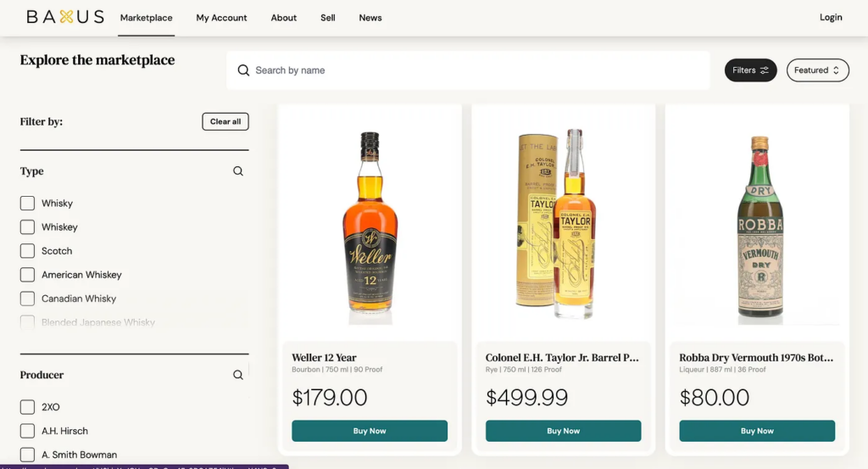The height and width of the screenshot is (469, 868).
Task: Open the News navigation item
Action: click(370, 18)
